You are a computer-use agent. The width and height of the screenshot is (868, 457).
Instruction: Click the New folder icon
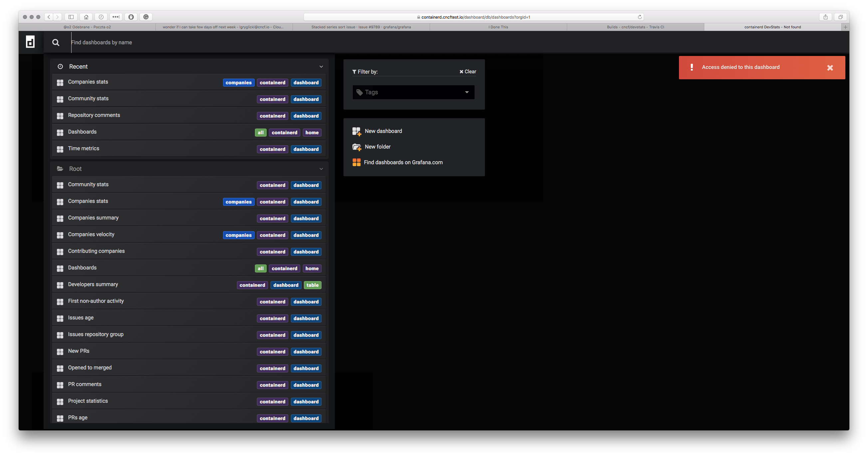356,147
